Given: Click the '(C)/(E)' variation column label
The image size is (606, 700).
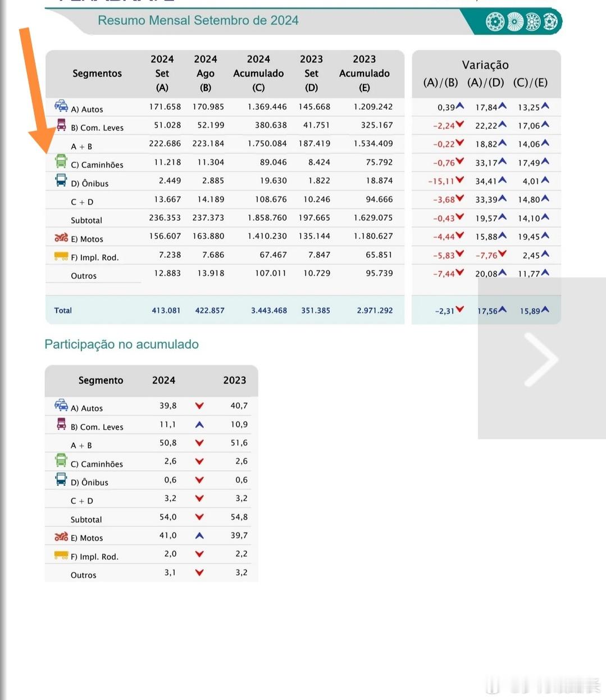Looking at the screenshot, I should (x=530, y=83).
